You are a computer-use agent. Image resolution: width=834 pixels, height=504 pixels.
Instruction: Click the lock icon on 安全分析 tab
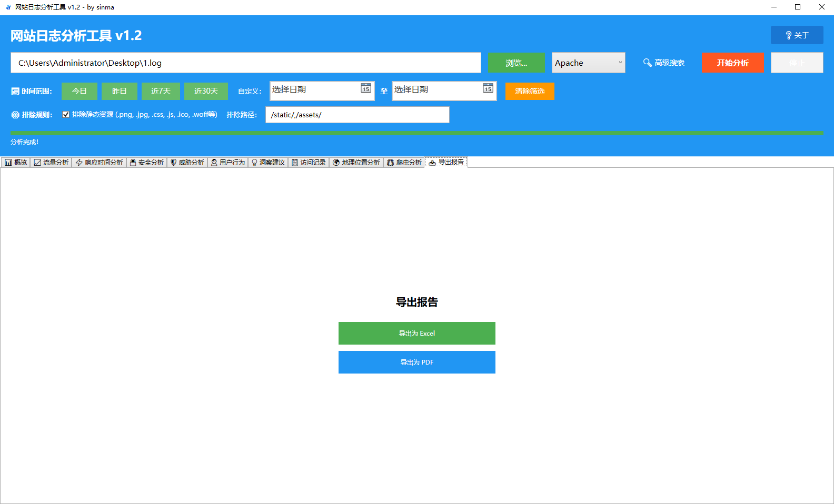click(x=133, y=163)
